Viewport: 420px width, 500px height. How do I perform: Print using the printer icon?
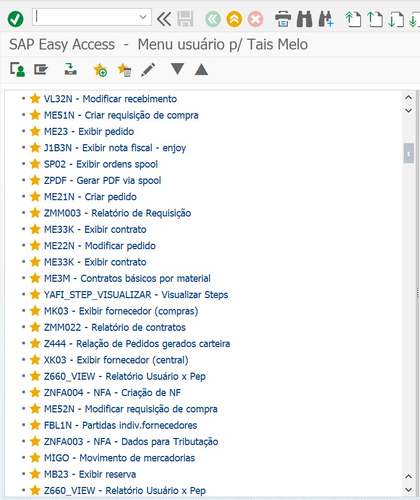pos(283,19)
